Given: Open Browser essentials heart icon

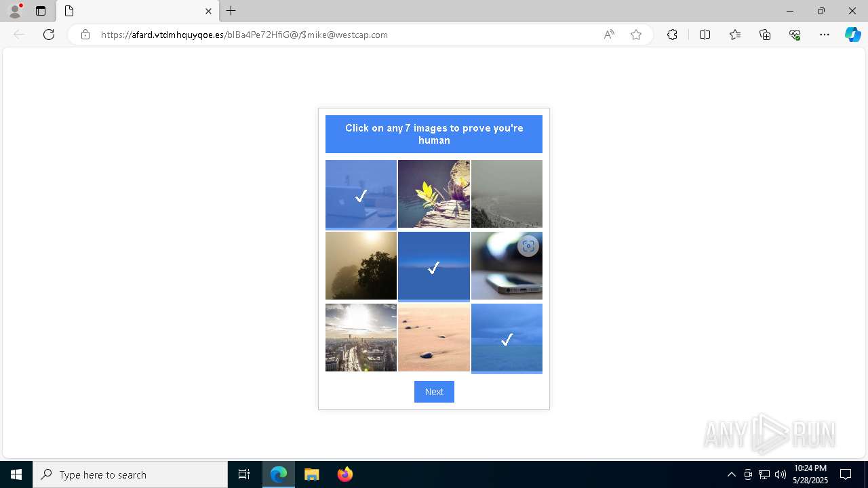Looking at the screenshot, I should click(795, 35).
